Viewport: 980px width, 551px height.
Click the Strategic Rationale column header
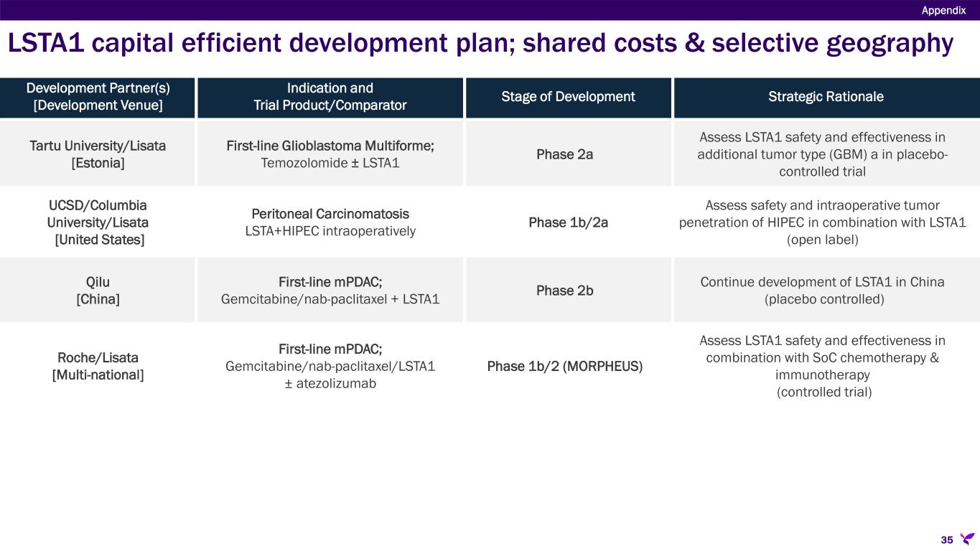click(x=826, y=97)
